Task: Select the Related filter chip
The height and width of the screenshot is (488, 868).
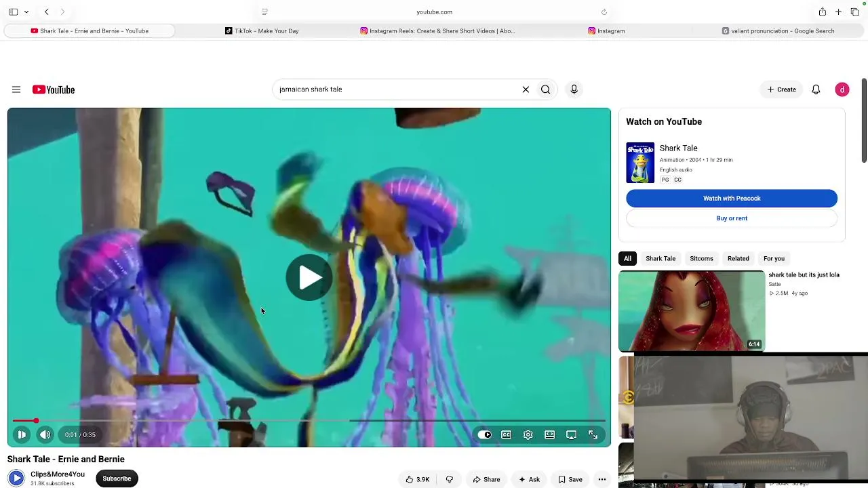Action: [738, 258]
